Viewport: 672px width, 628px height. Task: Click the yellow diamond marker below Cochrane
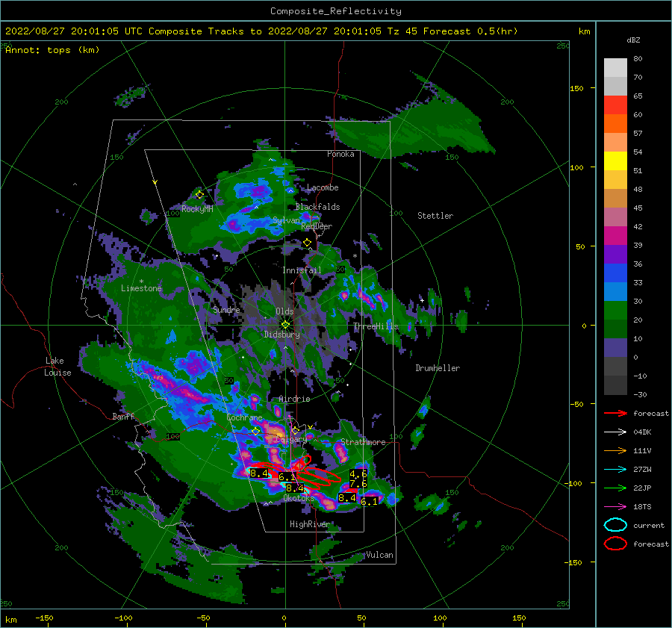tap(255, 432)
